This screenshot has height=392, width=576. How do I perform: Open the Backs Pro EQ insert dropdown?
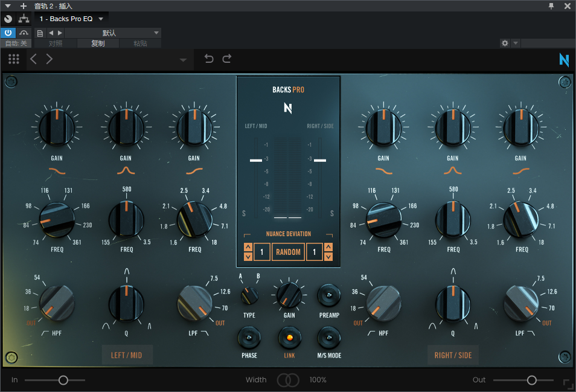pos(71,19)
